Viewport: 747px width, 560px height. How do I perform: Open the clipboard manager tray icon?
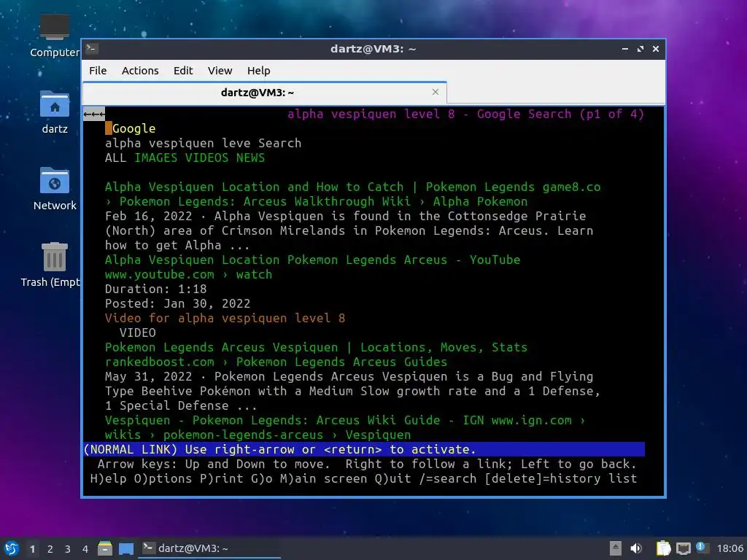(663, 548)
